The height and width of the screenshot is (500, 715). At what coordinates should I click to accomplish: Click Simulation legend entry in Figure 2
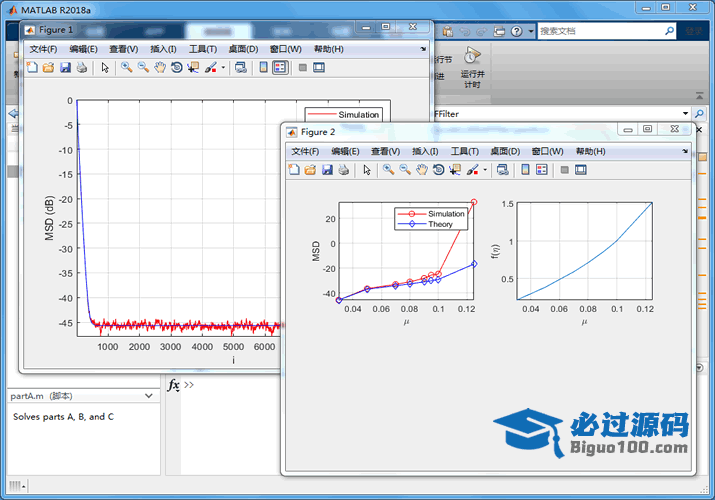[431, 214]
